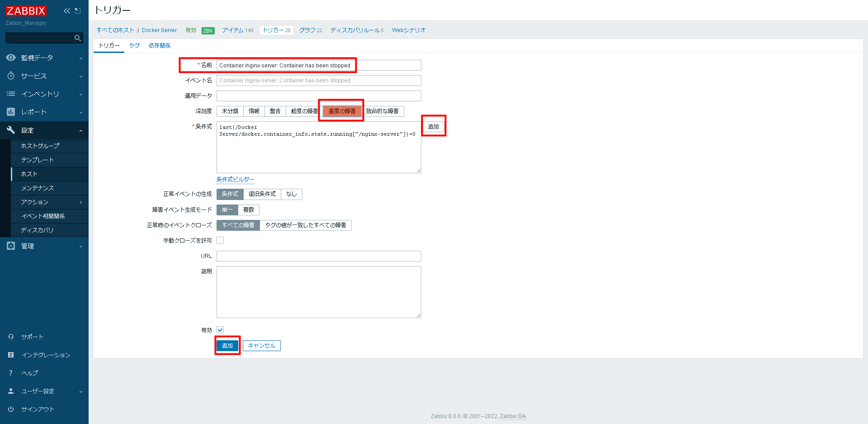The width and height of the screenshot is (868, 424).
Task: Click the power icon for サインアウト
Action: 11,409
